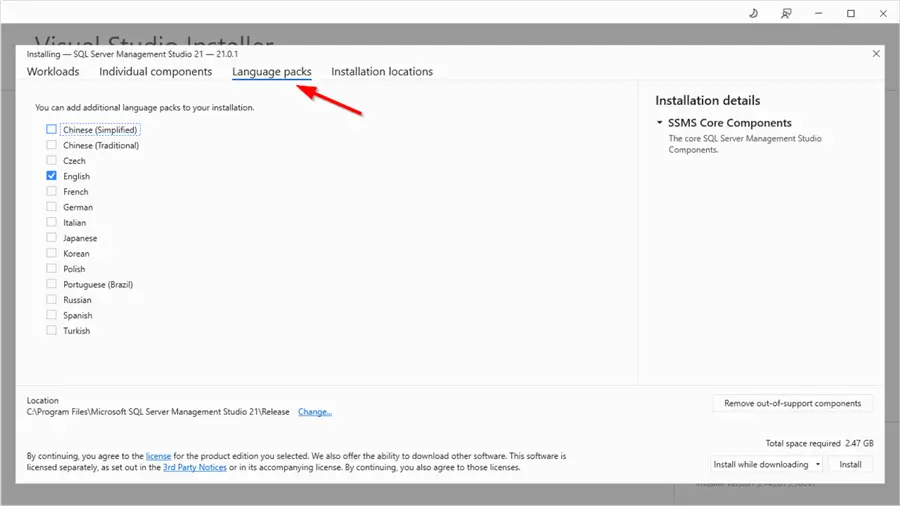Click the Installation details heading
This screenshot has height=506, width=900.
tap(708, 100)
